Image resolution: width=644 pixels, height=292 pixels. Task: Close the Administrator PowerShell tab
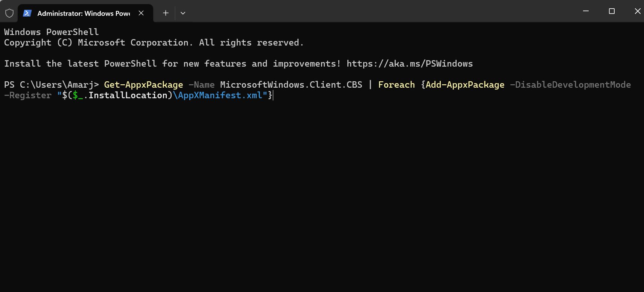point(141,13)
